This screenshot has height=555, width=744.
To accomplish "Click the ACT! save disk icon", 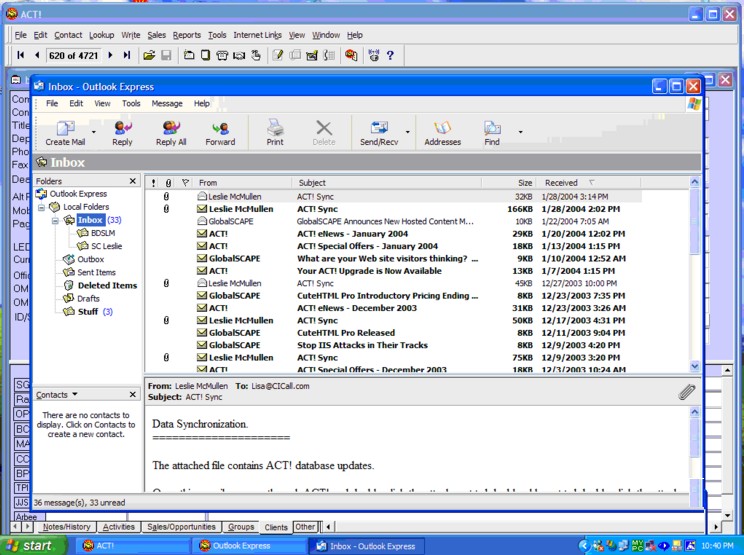I will [x=166, y=56].
